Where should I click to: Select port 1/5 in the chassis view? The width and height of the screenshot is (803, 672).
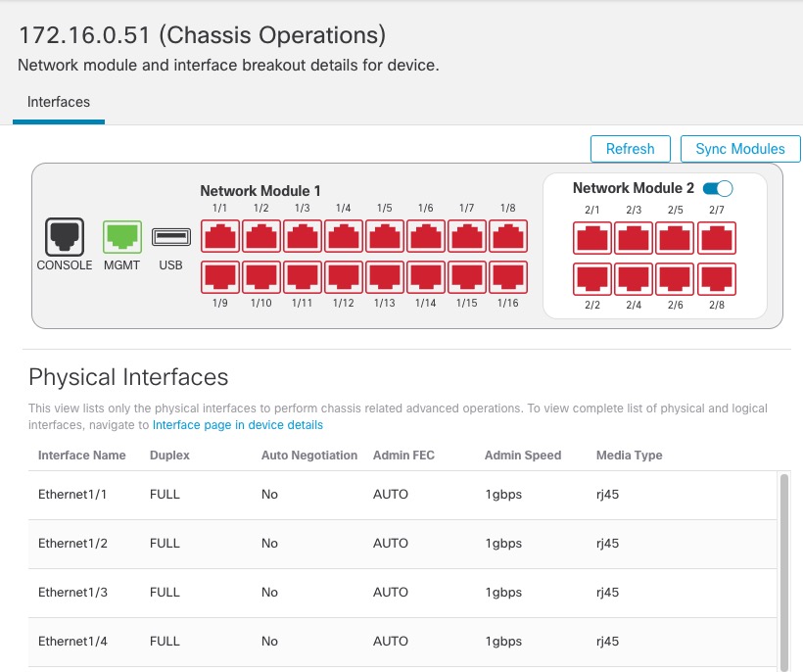point(384,237)
